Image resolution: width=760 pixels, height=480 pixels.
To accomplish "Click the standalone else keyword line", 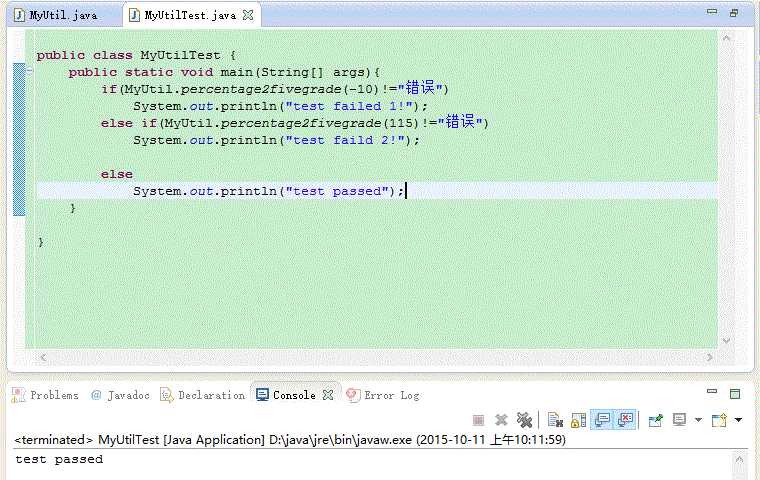I will [x=117, y=174].
